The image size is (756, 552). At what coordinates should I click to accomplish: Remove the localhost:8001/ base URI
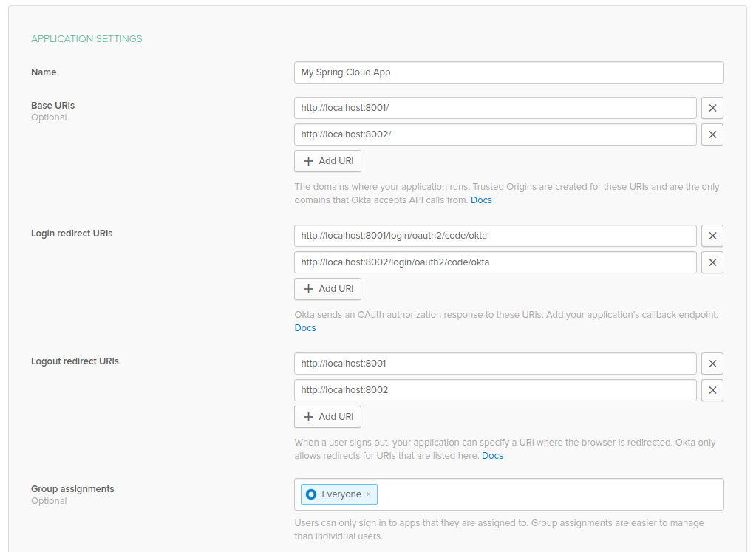point(712,108)
